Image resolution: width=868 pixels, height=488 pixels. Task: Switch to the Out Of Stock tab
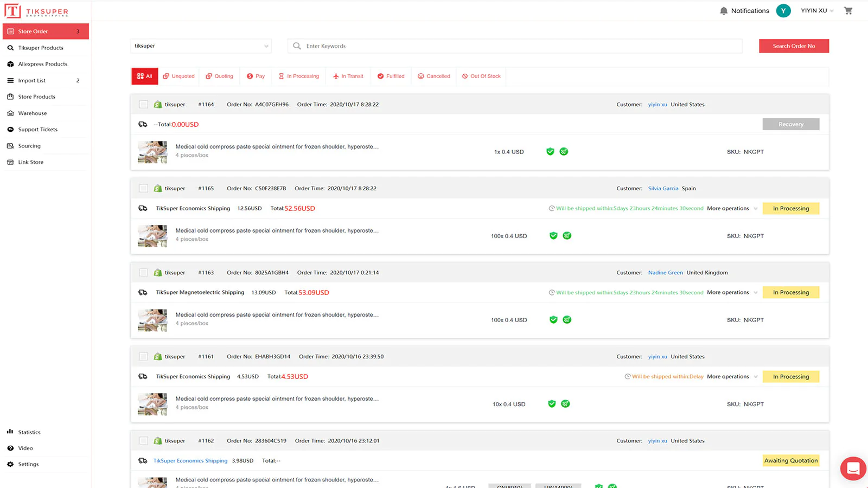point(481,76)
